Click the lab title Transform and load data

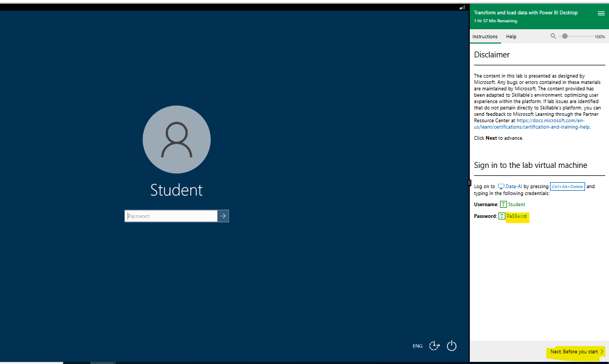[x=526, y=13]
